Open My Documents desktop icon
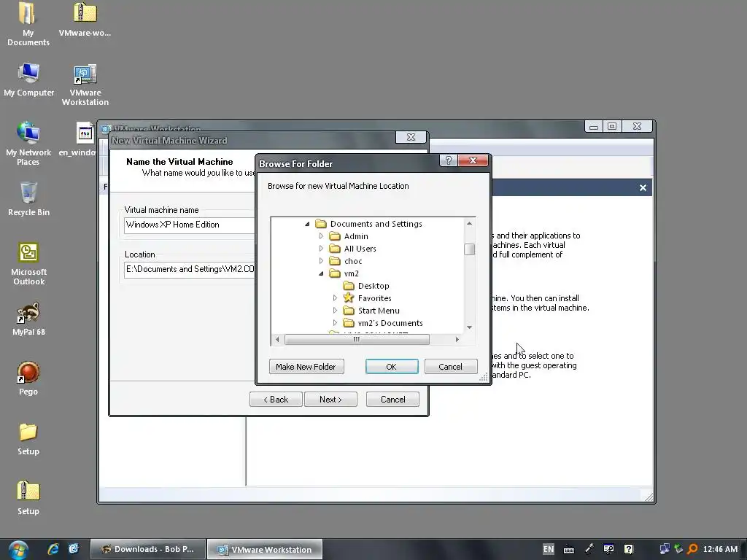 point(28,24)
